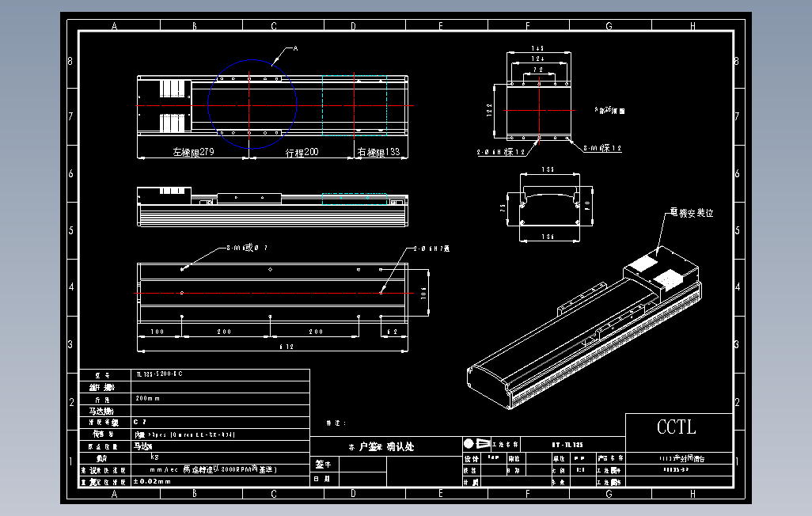The image size is (812, 516).
Task: Click the 2-Ø6H7通 hole note
Action: [431, 249]
